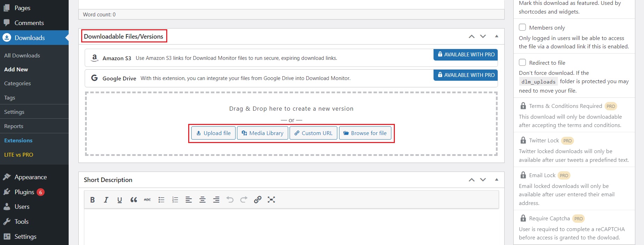Select Add New in Downloads menu
The width and height of the screenshot is (644, 245).
pyautogui.click(x=16, y=69)
